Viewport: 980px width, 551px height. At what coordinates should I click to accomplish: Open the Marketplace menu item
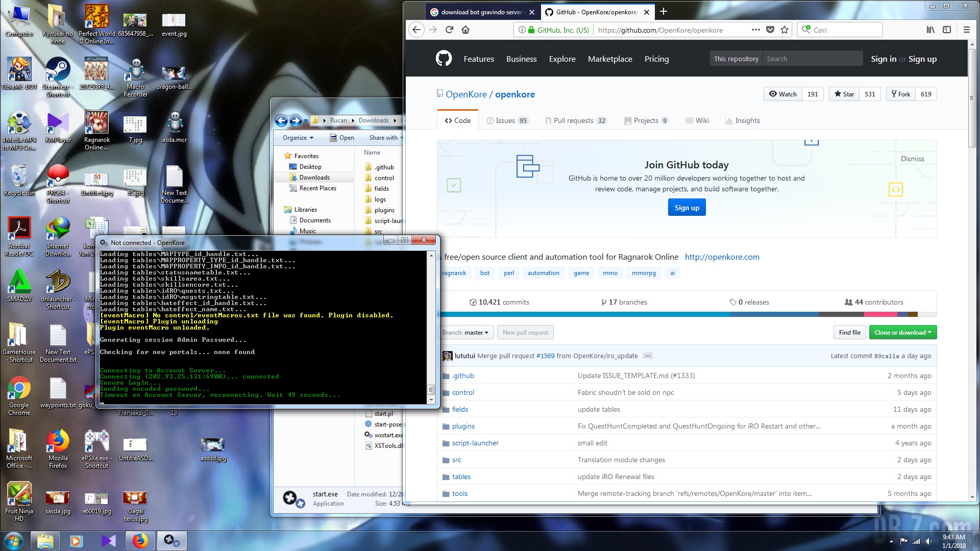610,59
